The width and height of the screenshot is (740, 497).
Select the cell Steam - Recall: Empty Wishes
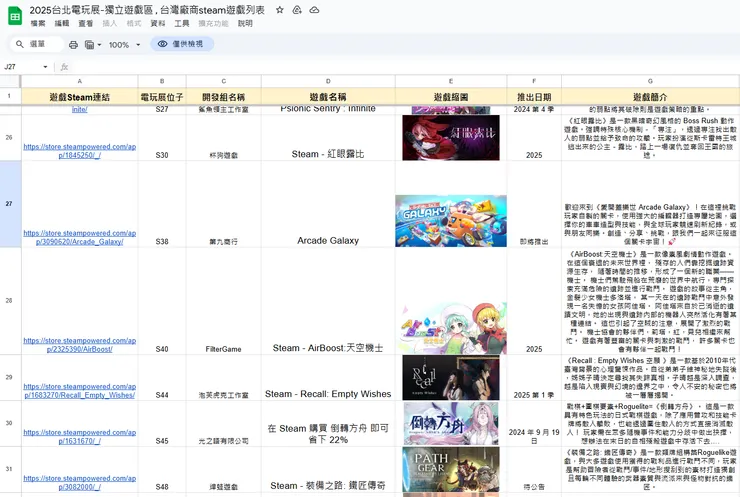(x=328, y=378)
